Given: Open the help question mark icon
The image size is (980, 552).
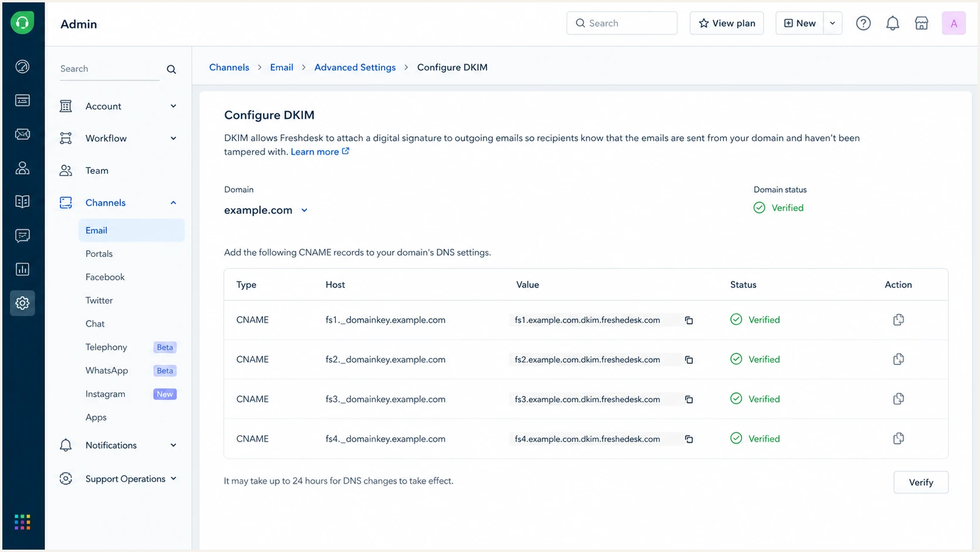Looking at the screenshot, I should point(863,23).
